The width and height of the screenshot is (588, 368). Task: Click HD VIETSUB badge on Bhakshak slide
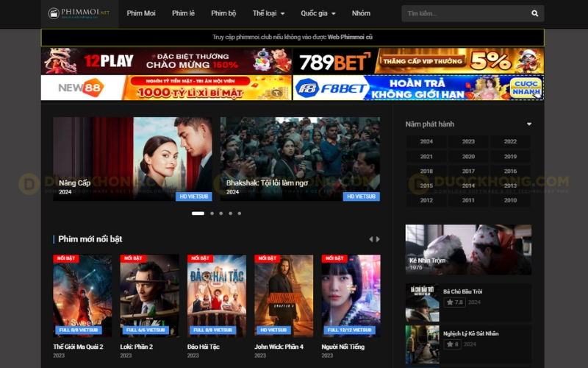(x=362, y=197)
